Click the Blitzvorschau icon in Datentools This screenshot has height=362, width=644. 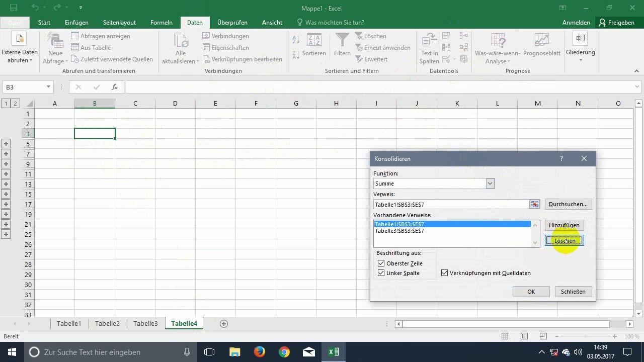click(446, 36)
